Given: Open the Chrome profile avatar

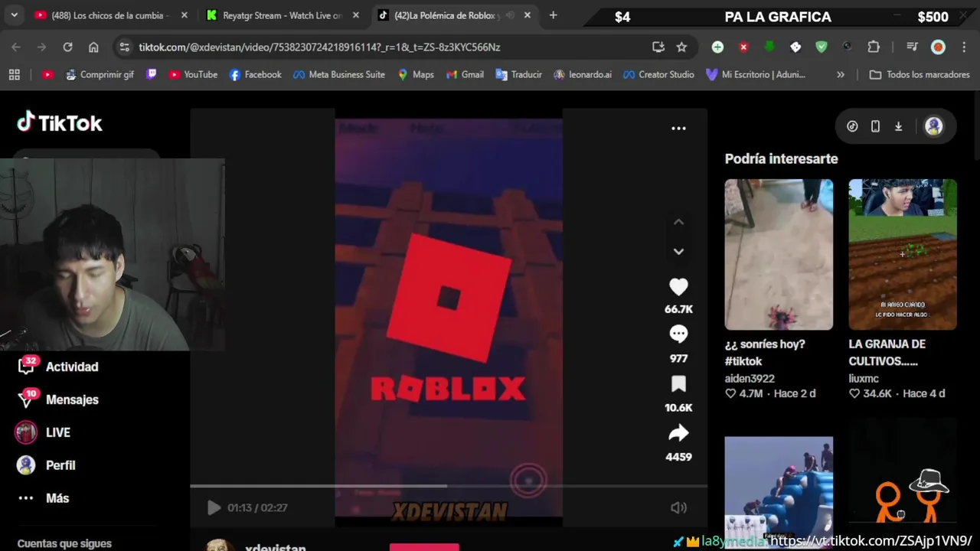Looking at the screenshot, I should 938,47.
